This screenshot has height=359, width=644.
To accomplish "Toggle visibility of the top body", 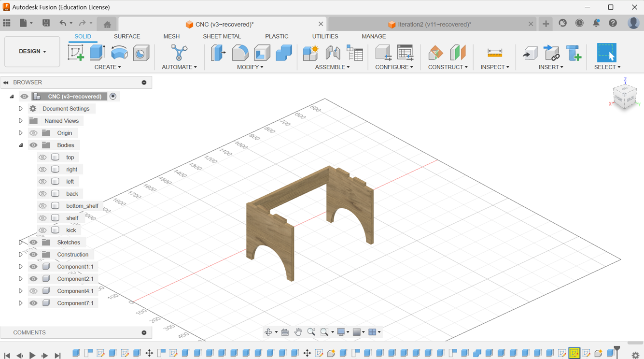I will tap(42, 157).
